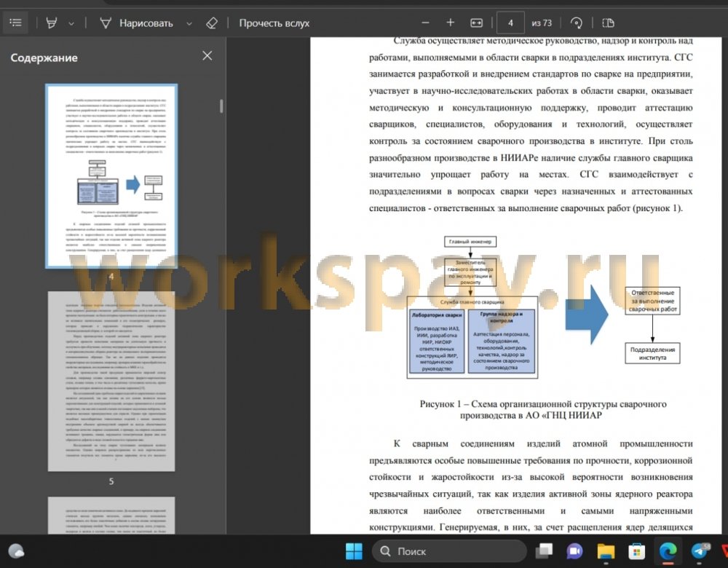Click the "Ответственные за выполнение сварочных работ" box
The height and width of the screenshot is (568, 728).
tap(652, 301)
